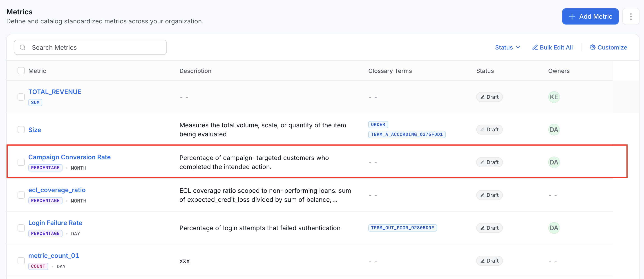Click the SUM tag under TOTAL_REVENUE
This screenshot has height=279, width=644.
pos(35,102)
